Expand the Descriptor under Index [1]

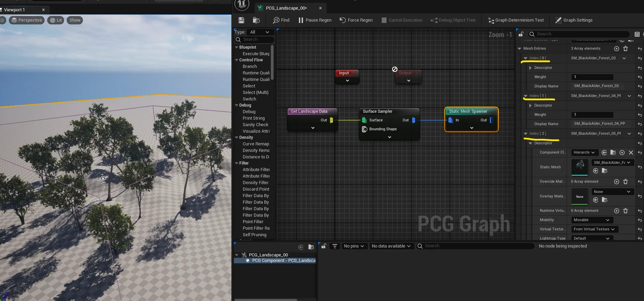[x=530, y=106]
